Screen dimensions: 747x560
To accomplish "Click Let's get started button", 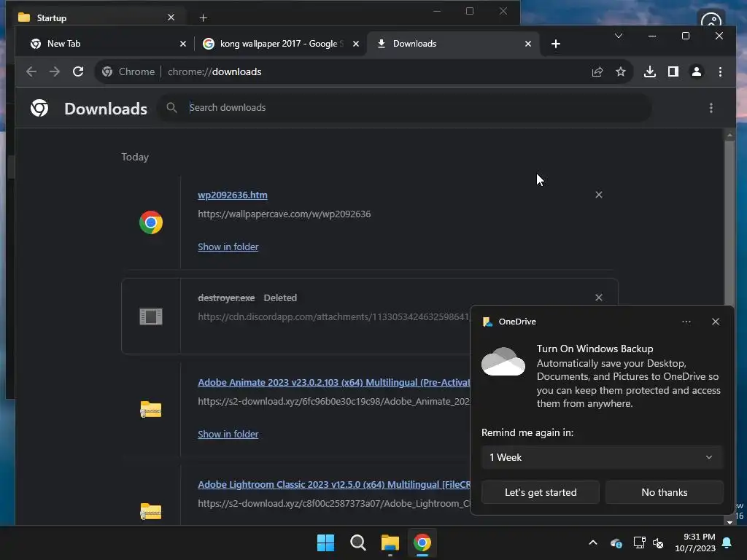I will coord(541,492).
